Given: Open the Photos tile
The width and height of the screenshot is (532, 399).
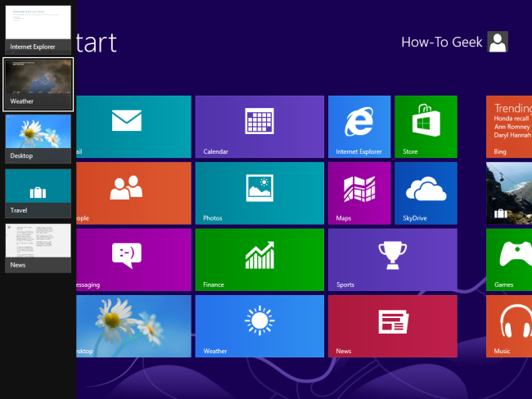Looking at the screenshot, I should 259,193.
